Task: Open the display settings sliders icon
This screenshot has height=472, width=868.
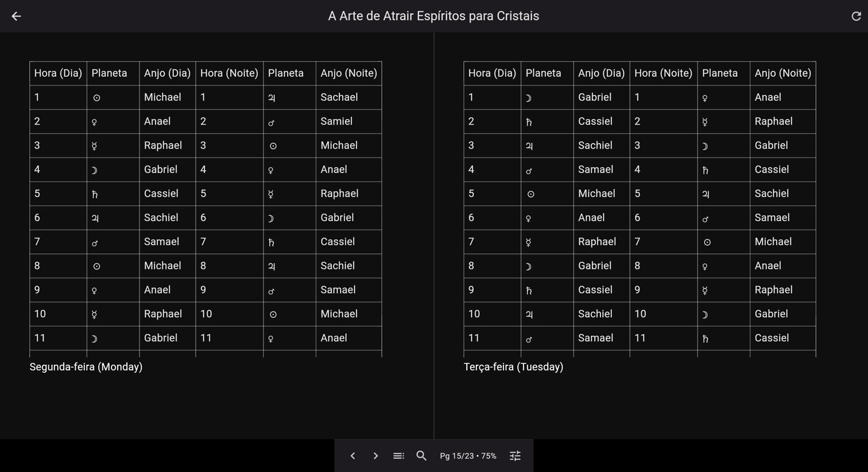Action: pos(514,455)
